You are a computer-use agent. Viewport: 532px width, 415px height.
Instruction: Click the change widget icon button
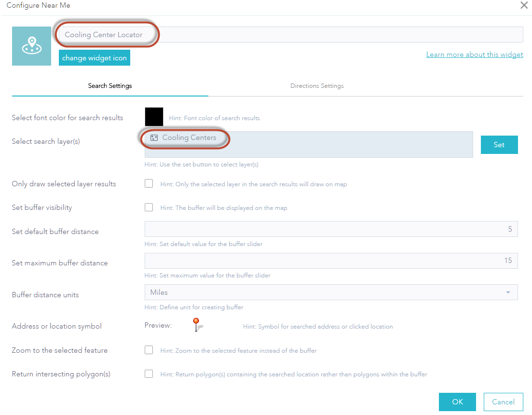point(95,58)
